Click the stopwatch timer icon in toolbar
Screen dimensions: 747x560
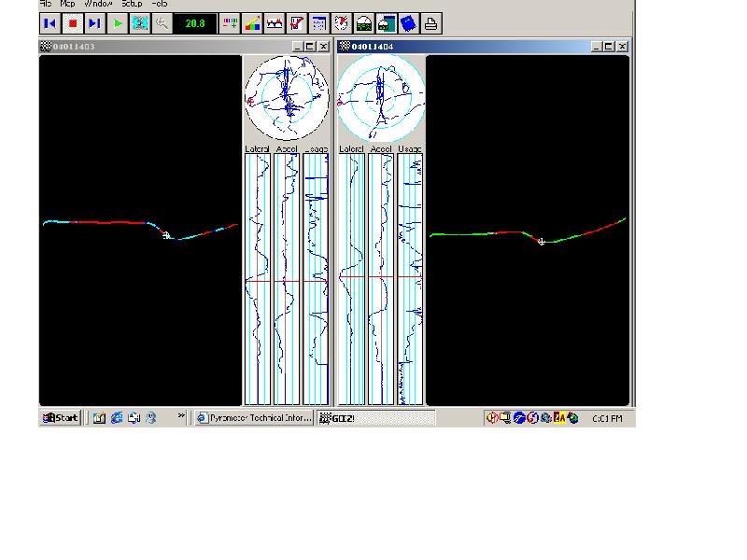tap(342, 23)
